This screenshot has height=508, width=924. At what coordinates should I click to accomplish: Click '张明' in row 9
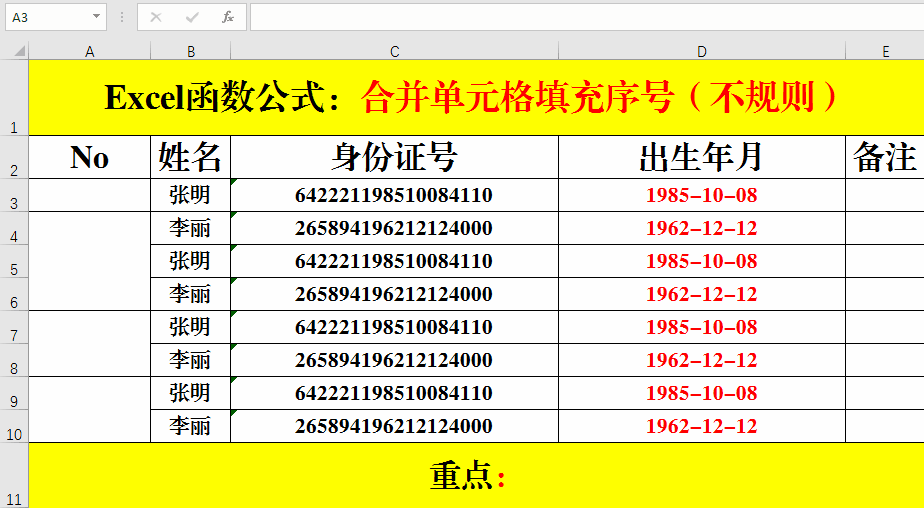(190, 393)
